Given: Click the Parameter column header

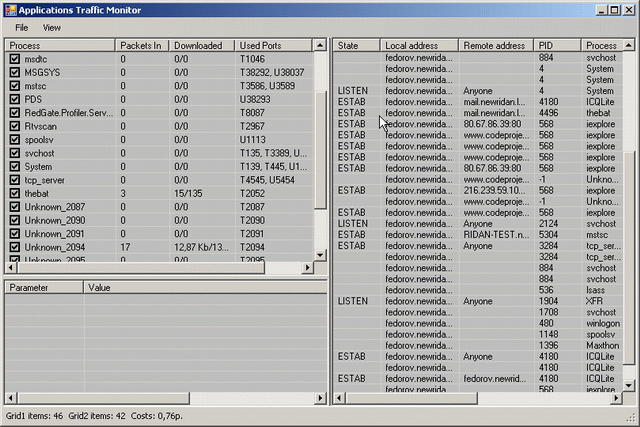Looking at the screenshot, I should click(x=44, y=288).
